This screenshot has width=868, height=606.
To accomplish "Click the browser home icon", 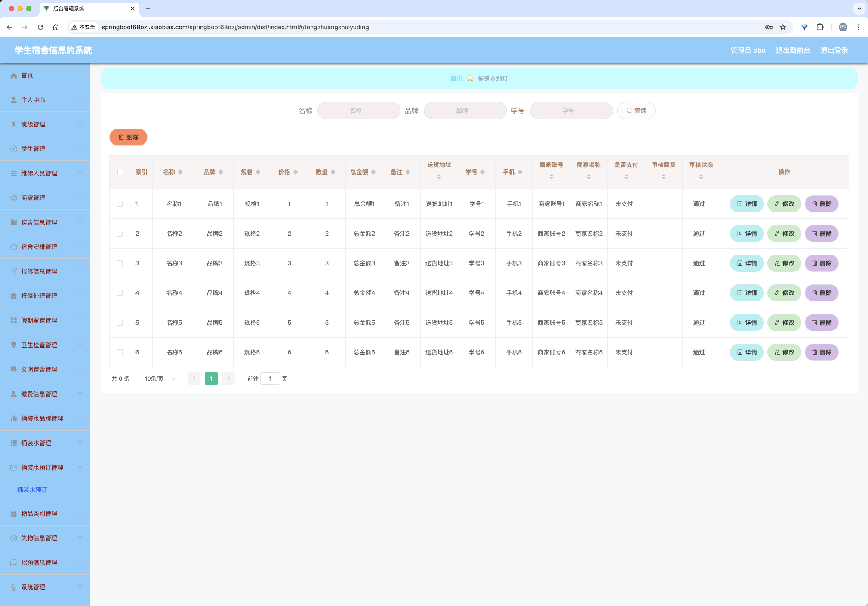I will 56,27.
